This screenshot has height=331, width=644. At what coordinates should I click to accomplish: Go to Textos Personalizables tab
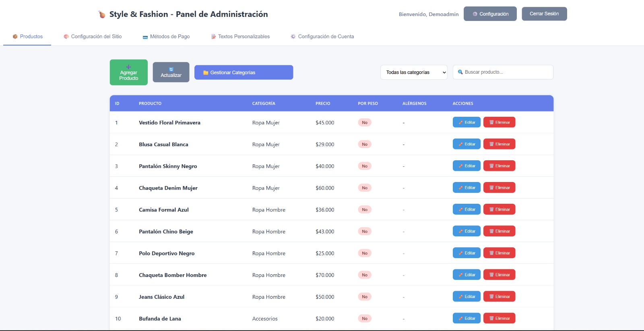point(240,37)
